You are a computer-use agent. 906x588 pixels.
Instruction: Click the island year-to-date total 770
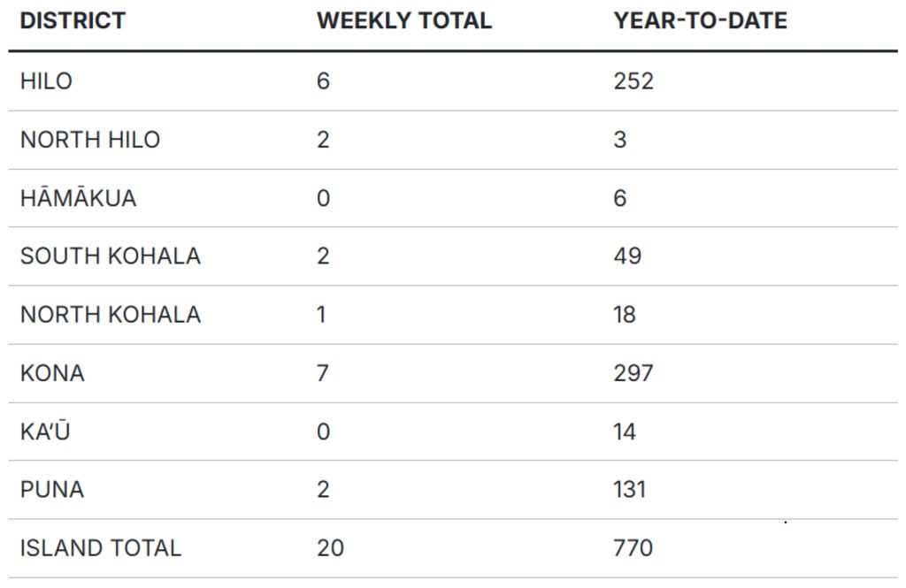pyautogui.click(x=633, y=548)
